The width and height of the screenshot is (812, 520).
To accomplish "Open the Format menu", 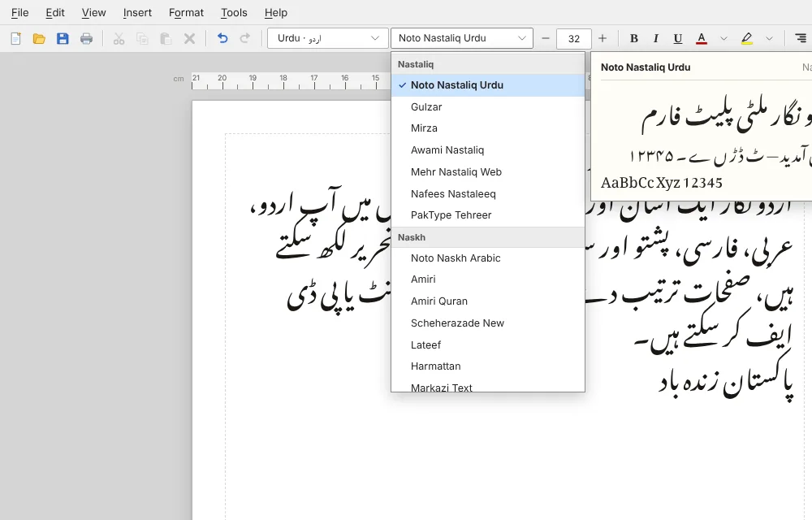I will tap(186, 12).
